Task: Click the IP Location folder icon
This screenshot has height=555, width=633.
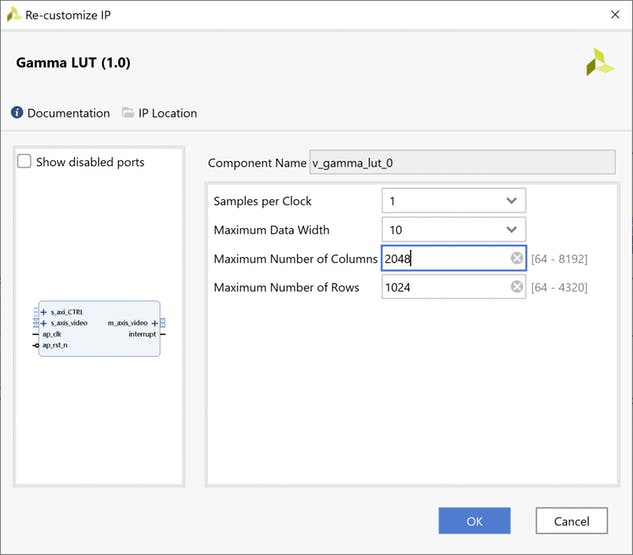Action: click(128, 113)
